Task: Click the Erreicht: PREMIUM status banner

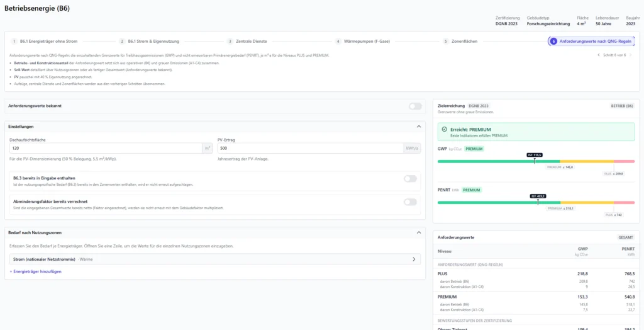Action: 536,132
